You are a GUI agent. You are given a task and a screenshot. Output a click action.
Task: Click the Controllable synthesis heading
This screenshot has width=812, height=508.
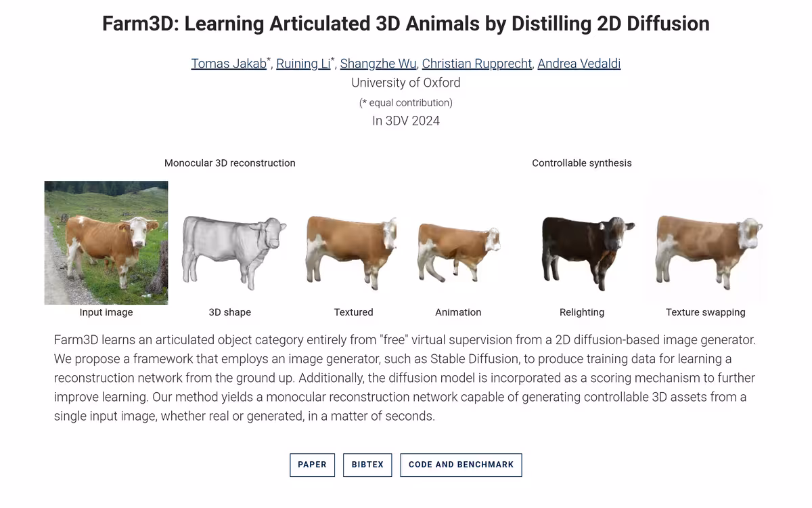(x=582, y=163)
